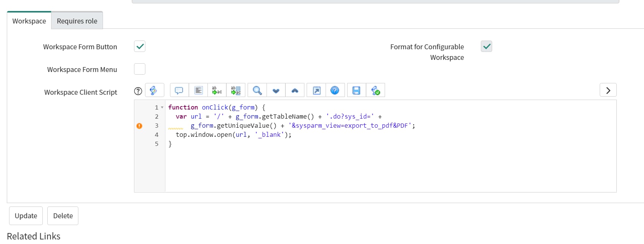
Task: Click the Update button
Action: pyautogui.click(x=26, y=216)
